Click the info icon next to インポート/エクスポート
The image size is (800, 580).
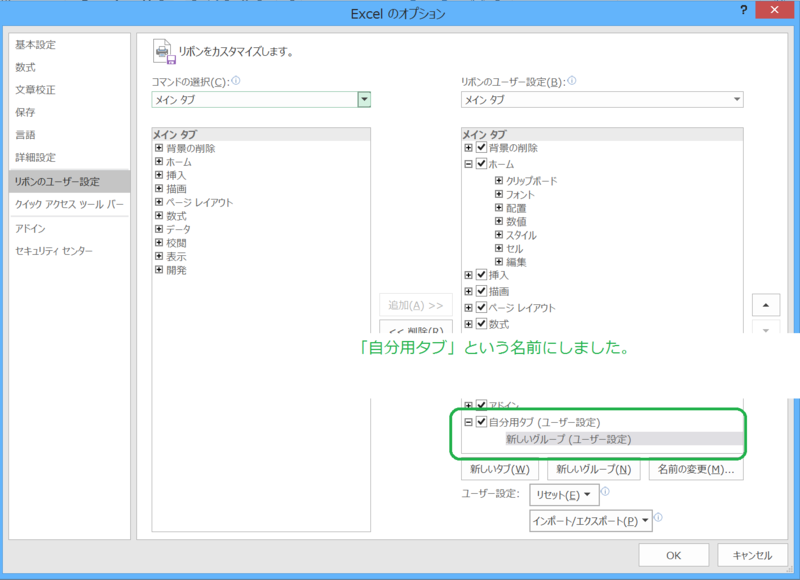[x=658, y=517]
